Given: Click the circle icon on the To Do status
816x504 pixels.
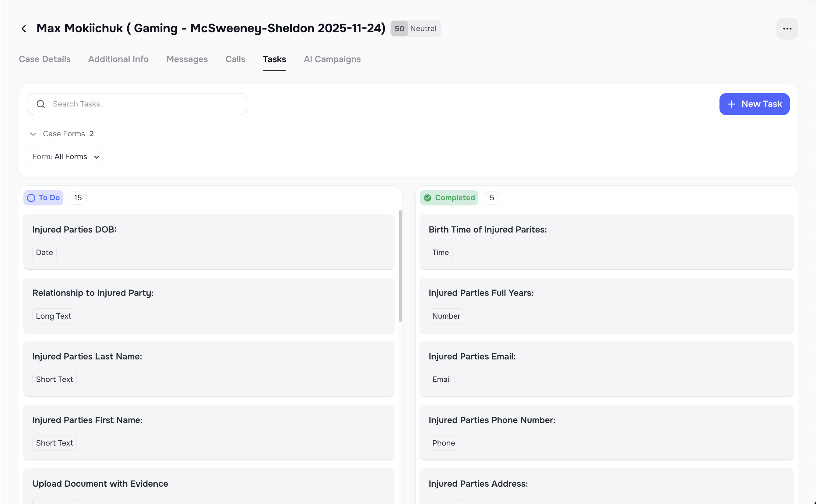Looking at the screenshot, I should click(x=31, y=198).
